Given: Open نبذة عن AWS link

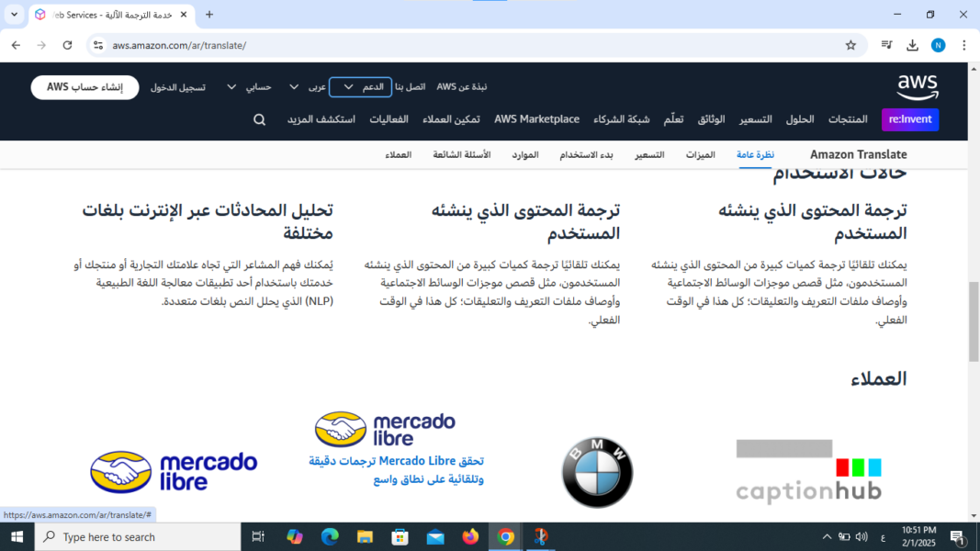Looking at the screenshot, I should 461,87.
